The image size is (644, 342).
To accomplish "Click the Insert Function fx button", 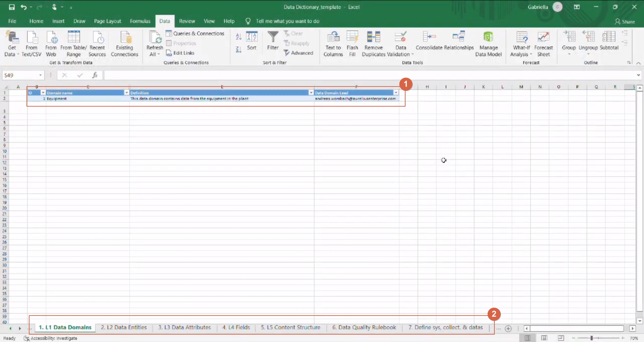I will pyautogui.click(x=95, y=75).
